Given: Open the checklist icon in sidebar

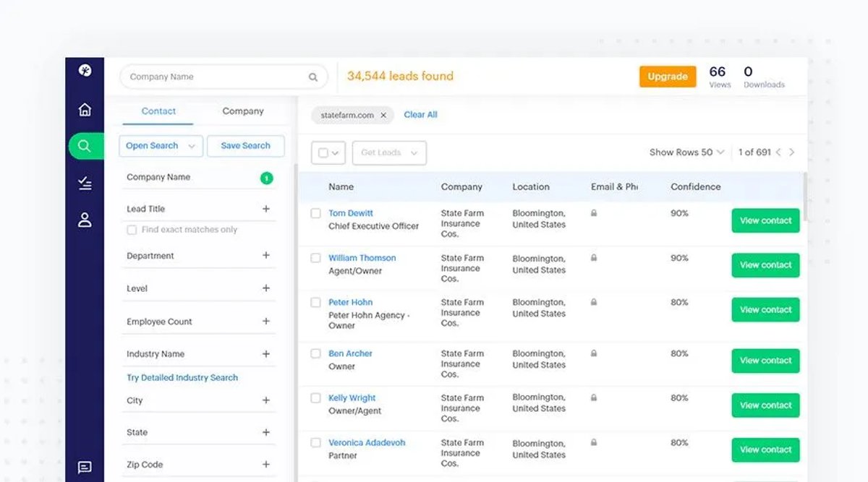Looking at the screenshot, I should (85, 184).
